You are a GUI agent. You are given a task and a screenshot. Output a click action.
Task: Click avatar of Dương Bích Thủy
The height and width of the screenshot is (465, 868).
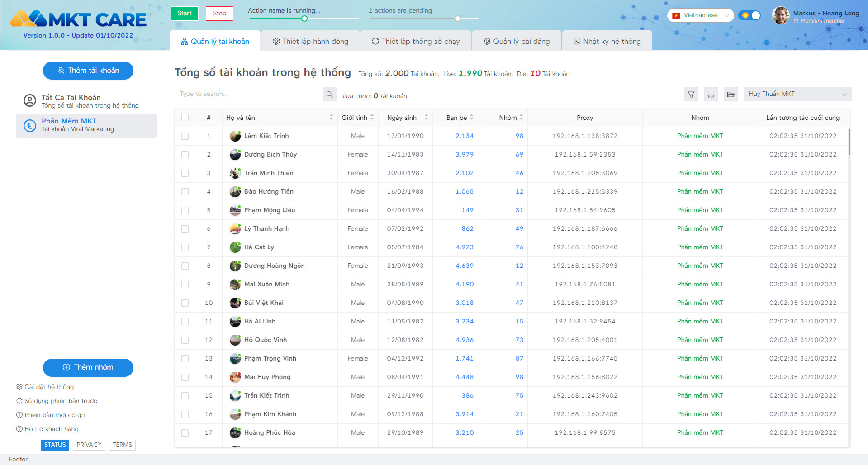pyautogui.click(x=235, y=154)
